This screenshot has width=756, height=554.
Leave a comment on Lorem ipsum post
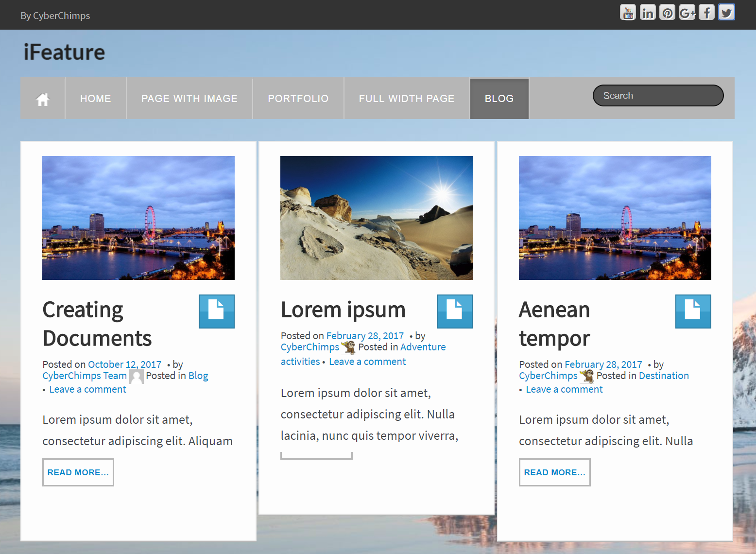click(367, 362)
